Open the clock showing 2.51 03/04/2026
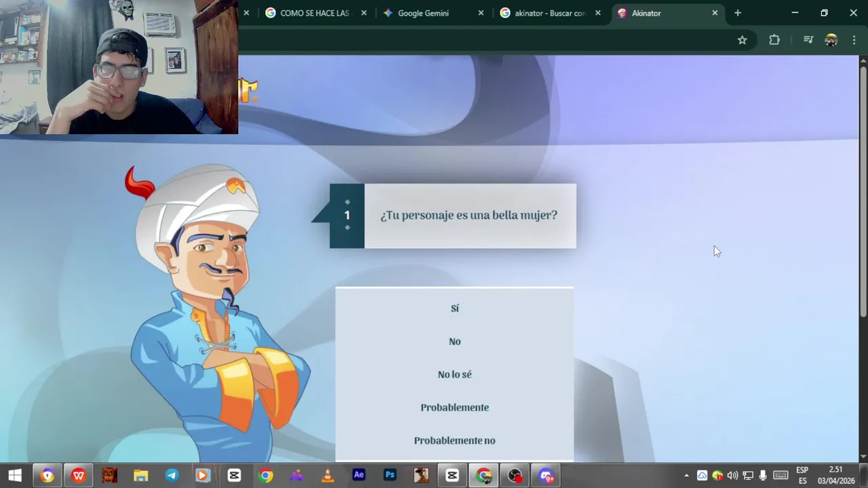868x488 pixels. coord(836,476)
